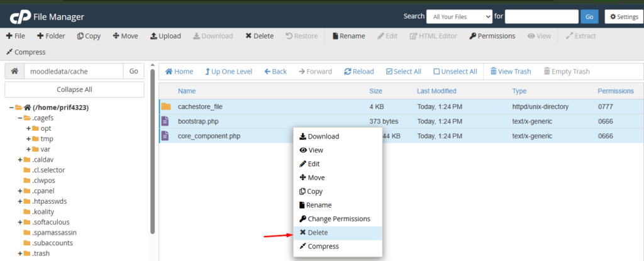This screenshot has width=644, height=261.
Task: Create a new file with + File
Action: pos(16,36)
